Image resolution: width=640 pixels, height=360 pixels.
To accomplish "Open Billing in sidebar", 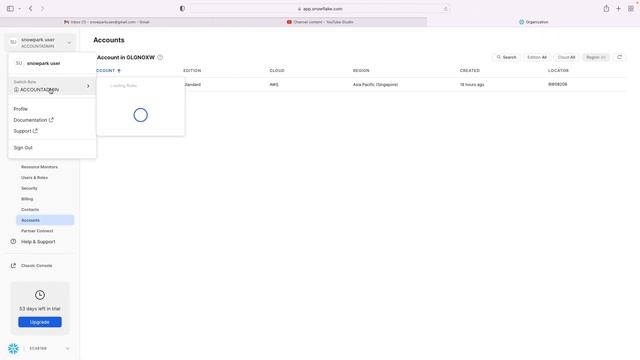I will (x=27, y=199).
